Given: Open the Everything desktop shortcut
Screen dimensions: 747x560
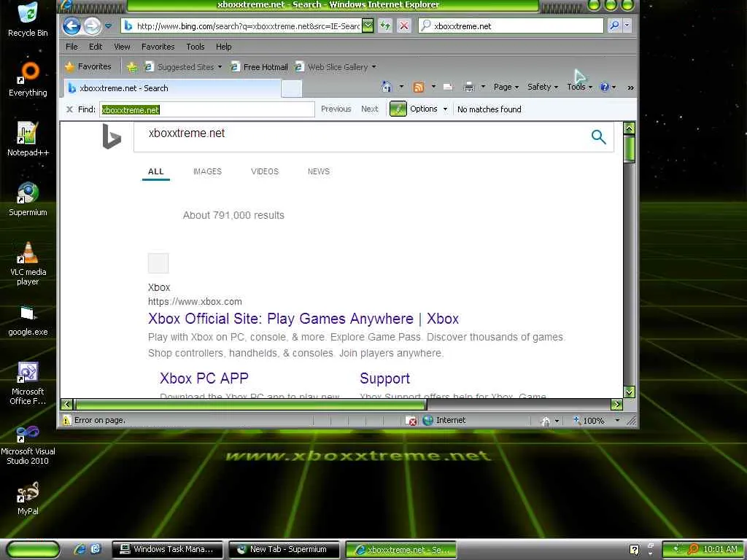Looking at the screenshot, I should [28, 79].
